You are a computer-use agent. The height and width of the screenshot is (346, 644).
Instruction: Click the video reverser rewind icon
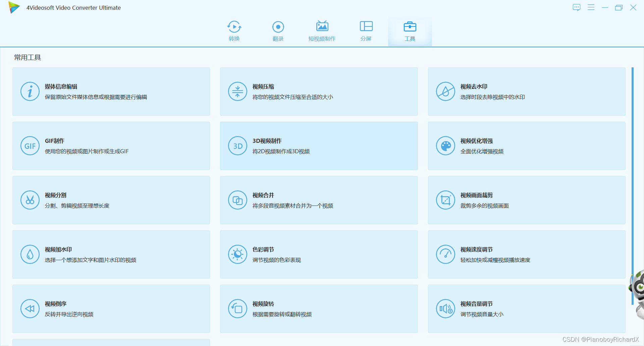click(x=30, y=309)
